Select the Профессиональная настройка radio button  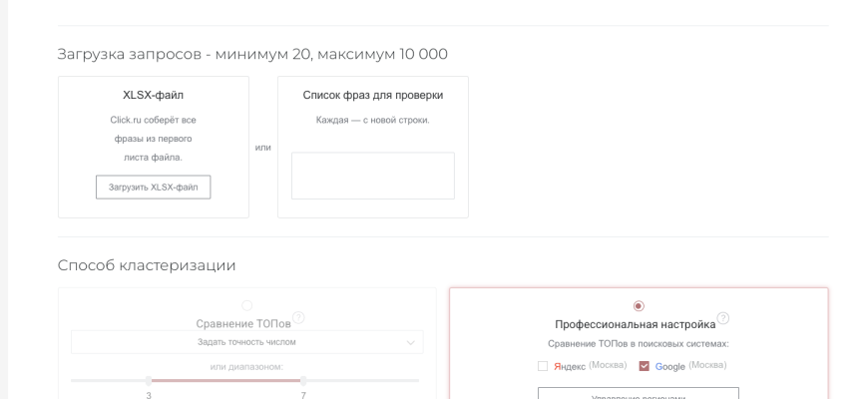pos(639,306)
